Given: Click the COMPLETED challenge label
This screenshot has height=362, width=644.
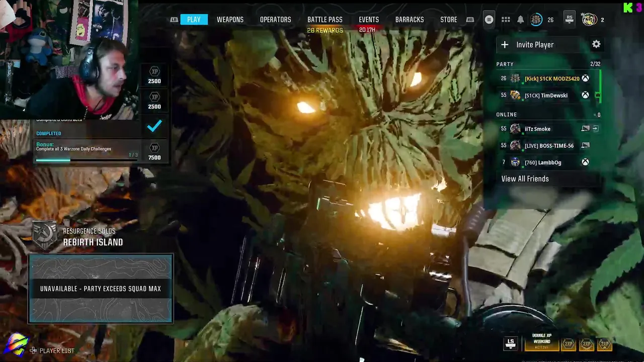Looking at the screenshot, I should [x=49, y=134].
